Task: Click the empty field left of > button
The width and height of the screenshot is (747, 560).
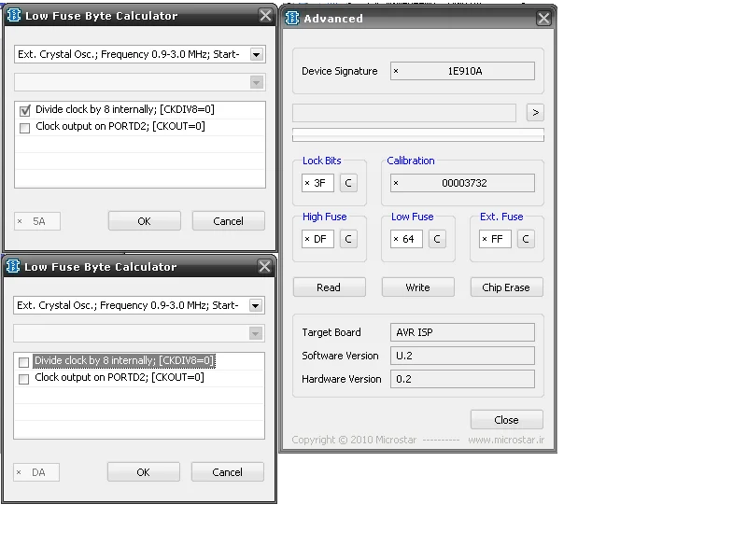Action: pyautogui.click(x=404, y=113)
